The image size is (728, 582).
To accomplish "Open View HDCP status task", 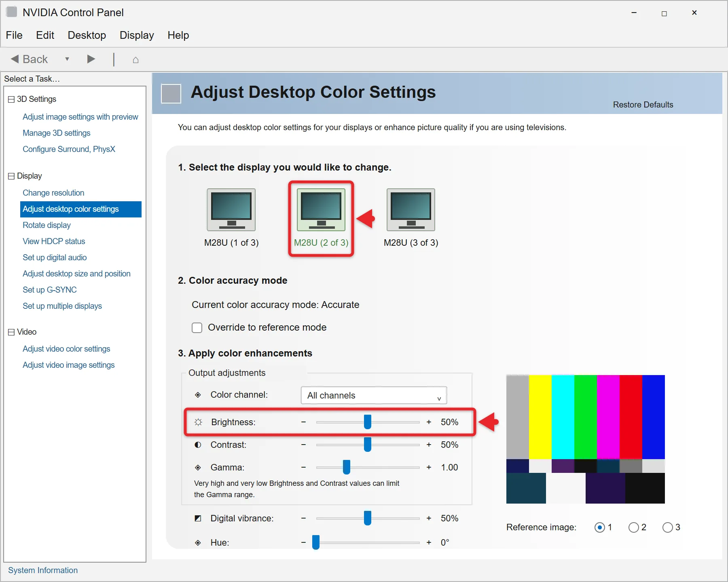I will tap(54, 241).
